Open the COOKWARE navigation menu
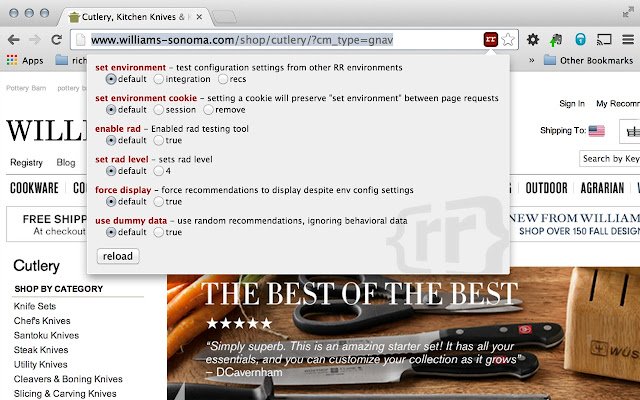The image size is (640, 400). 34,188
